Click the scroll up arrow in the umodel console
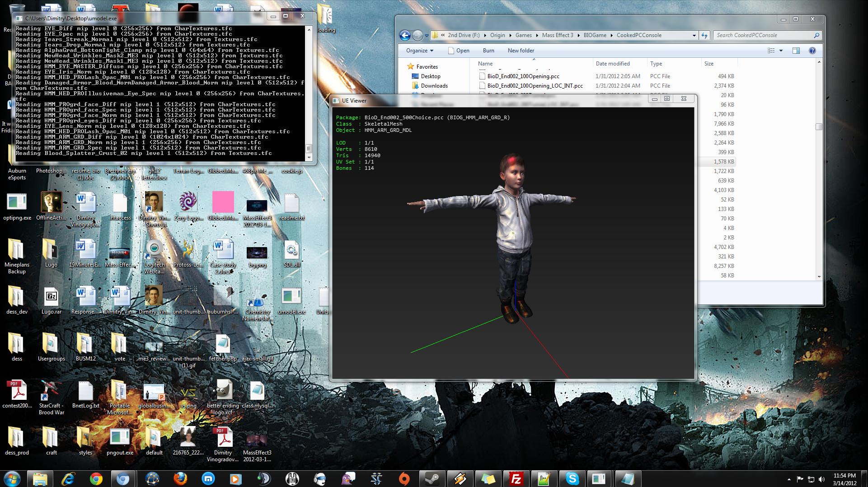The image size is (868, 487). (x=309, y=29)
